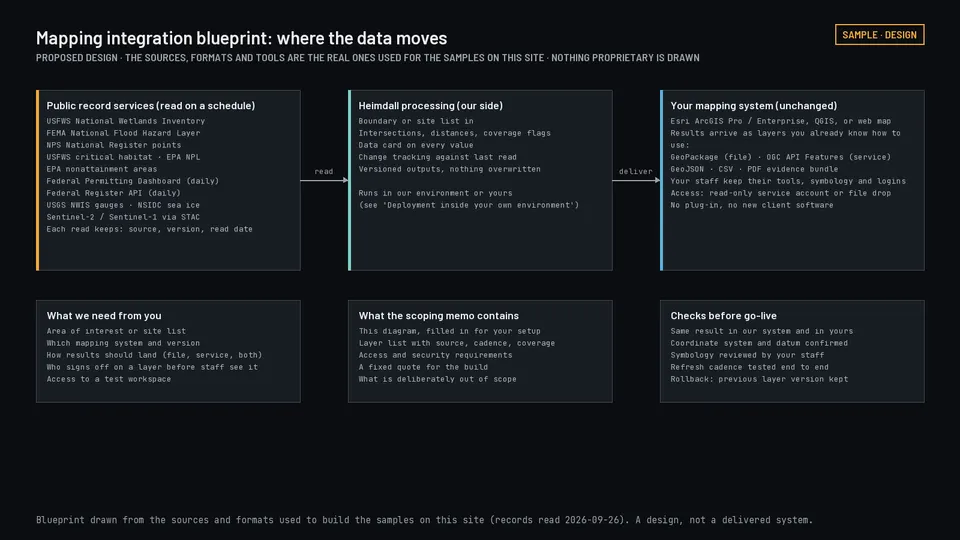Click 'Data card on every value' line
This screenshot has width=960, height=540.
point(416,145)
